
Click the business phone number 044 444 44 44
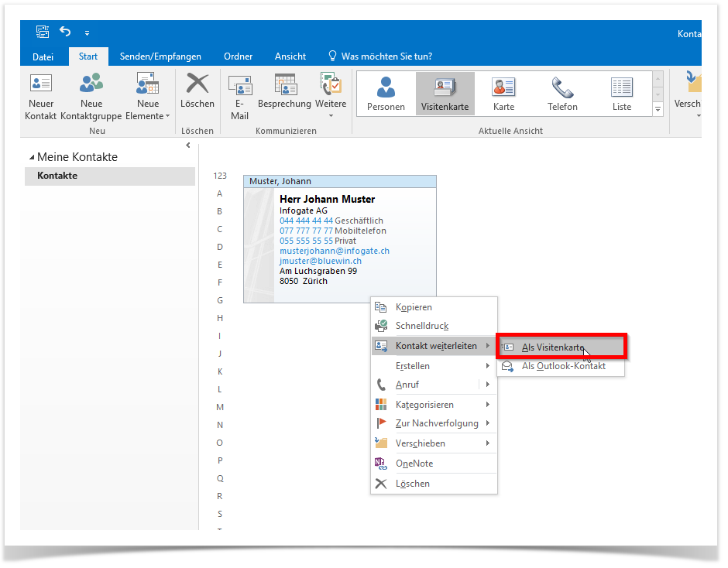pos(306,221)
